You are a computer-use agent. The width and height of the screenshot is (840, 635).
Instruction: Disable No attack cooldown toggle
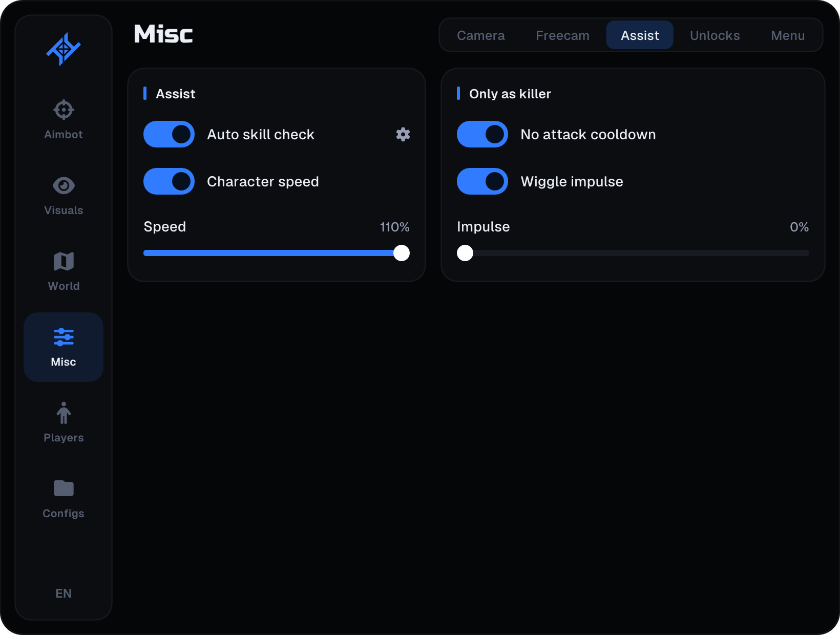click(x=482, y=134)
